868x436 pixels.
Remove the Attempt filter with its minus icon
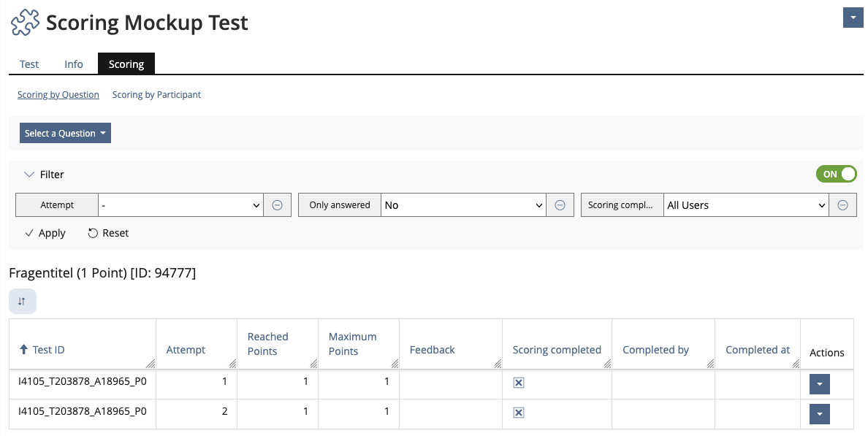click(x=277, y=204)
